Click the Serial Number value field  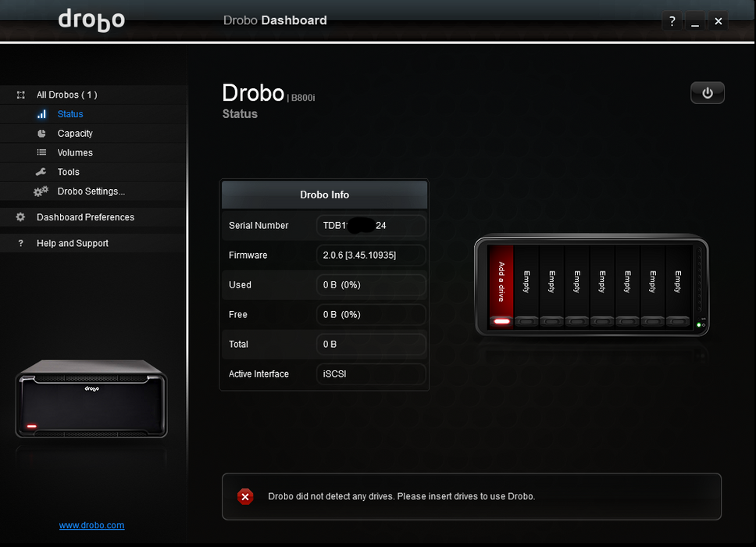pos(371,226)
